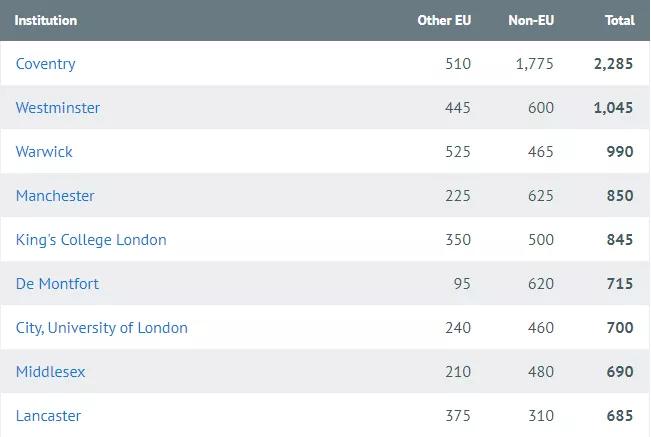651x437 pixels.
Task: Open the Manchester institution link
Action: pos(55,196)
